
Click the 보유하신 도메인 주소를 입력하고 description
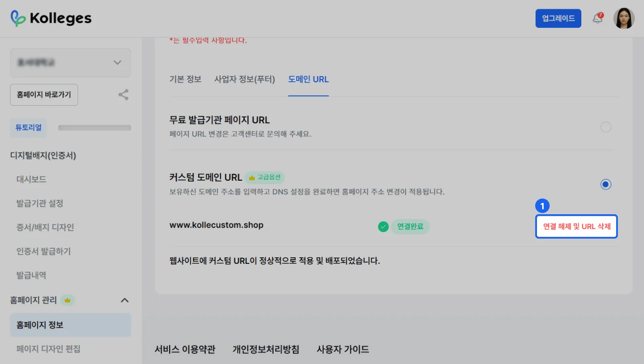pos(307,192)
